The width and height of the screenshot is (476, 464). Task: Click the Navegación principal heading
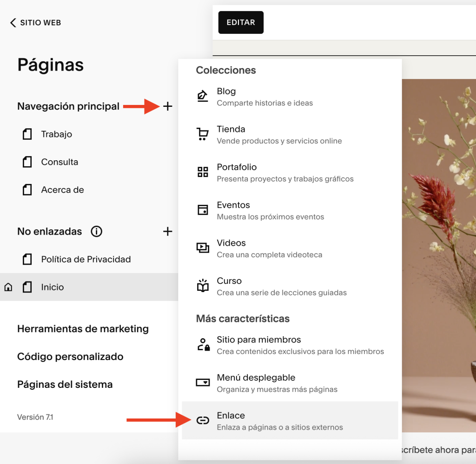click(x=68, y=106)
